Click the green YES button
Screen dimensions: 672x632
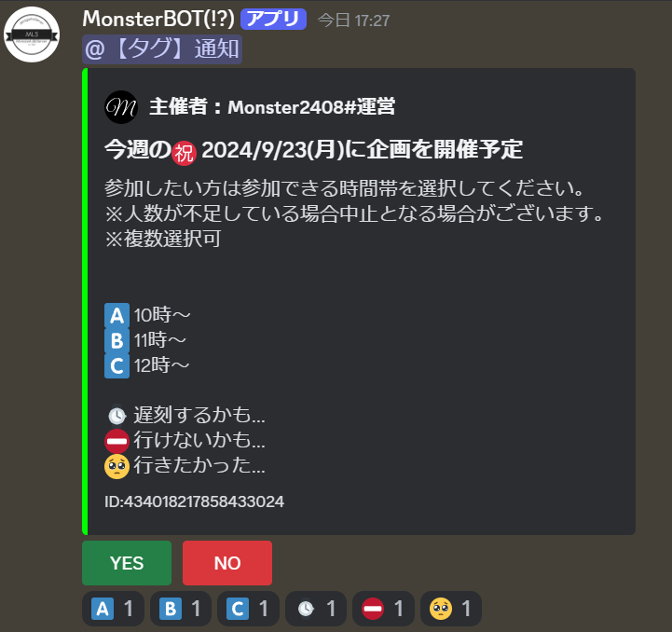[x=127, y=562]
